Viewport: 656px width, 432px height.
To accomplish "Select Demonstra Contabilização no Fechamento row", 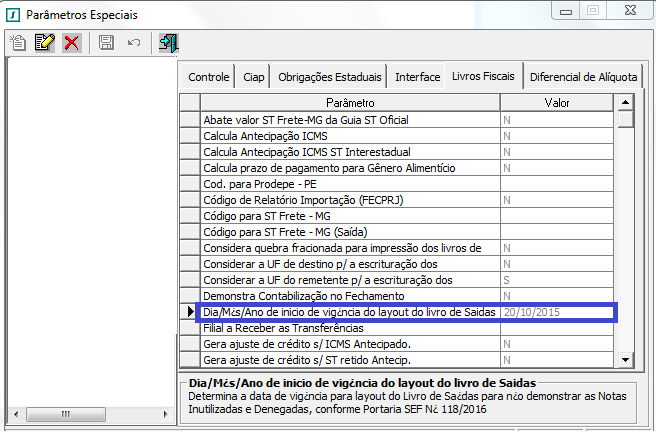I will pyautogui.click(x=350, y=296).
